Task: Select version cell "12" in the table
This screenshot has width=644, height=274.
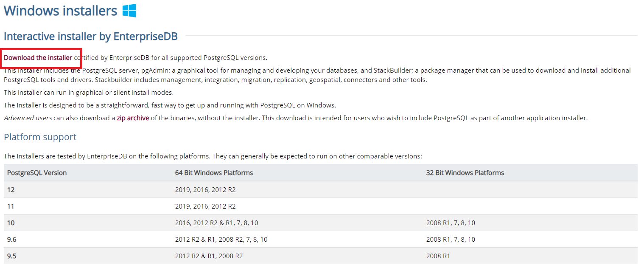Action: coord(11,190)
